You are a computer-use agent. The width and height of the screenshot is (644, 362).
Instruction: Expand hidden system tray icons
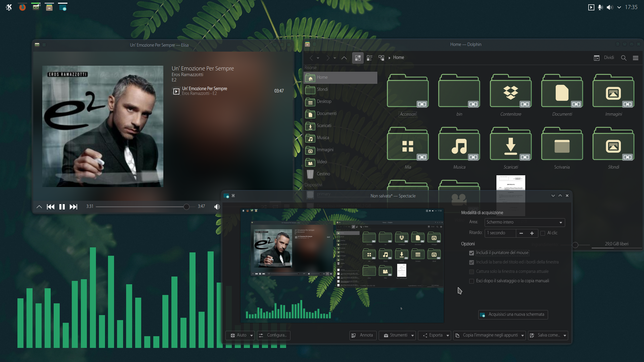619,7
